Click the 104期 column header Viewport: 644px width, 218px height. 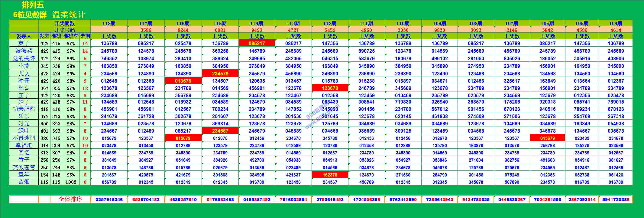[615, 23]
